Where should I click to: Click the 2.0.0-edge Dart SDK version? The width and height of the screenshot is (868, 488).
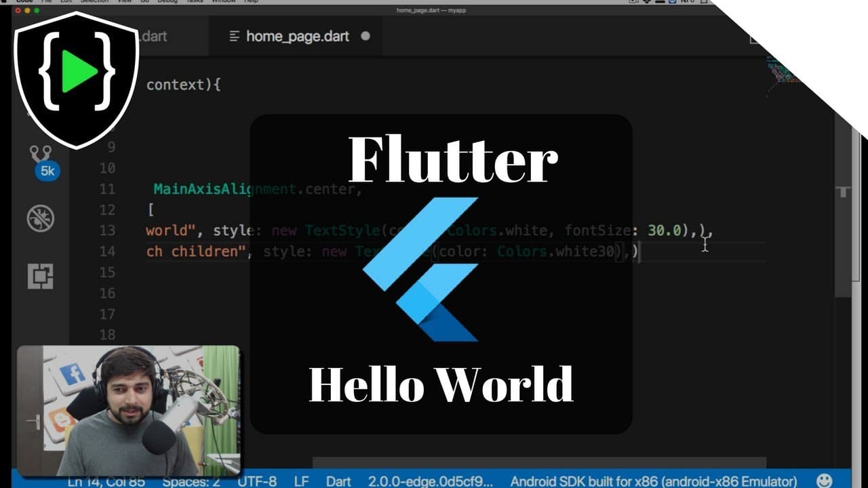point(431,481)
